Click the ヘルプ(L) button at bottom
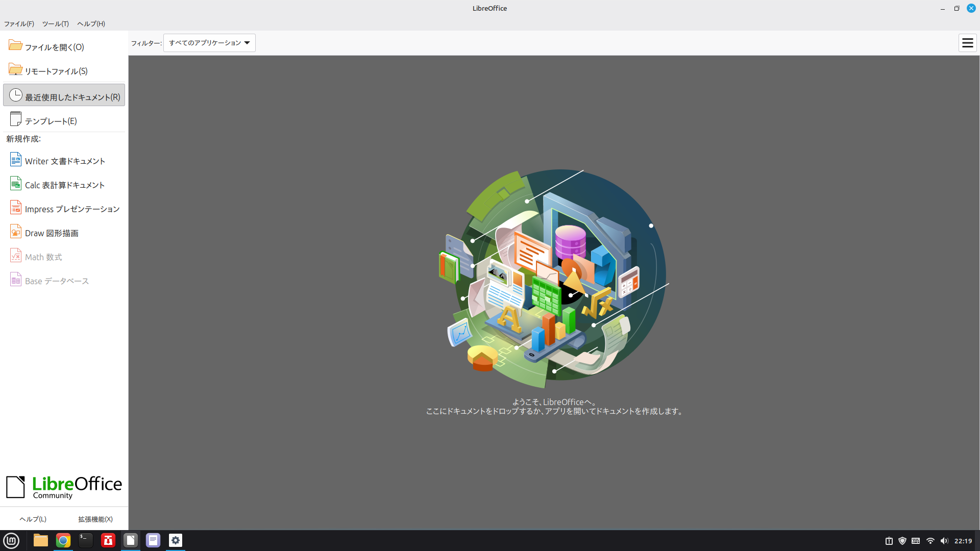 pyautogui.click(x=33, y=519)
